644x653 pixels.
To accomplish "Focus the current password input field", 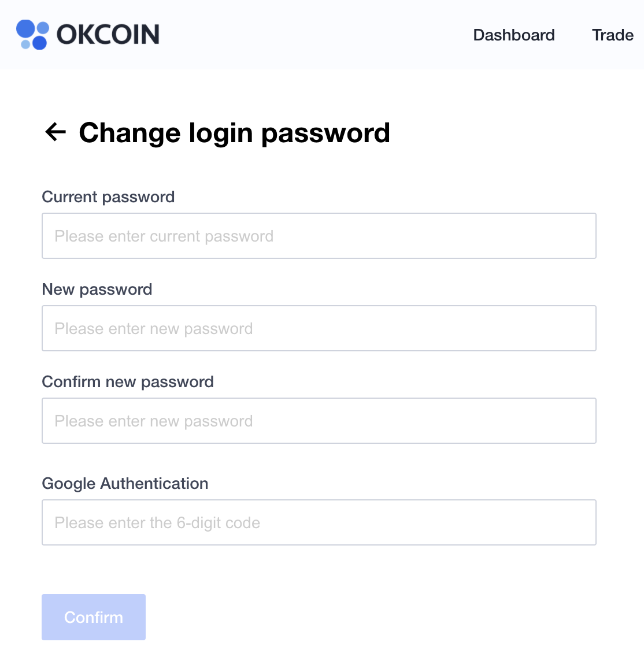I will coord(319,236).
